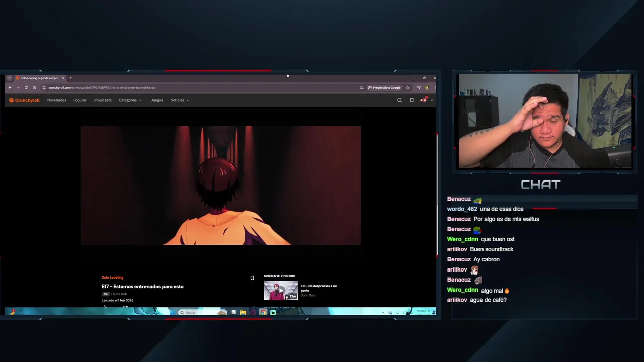Open the green app icon in taskbar
Viewport: 644px width, 362px height.
coord(273,313)
